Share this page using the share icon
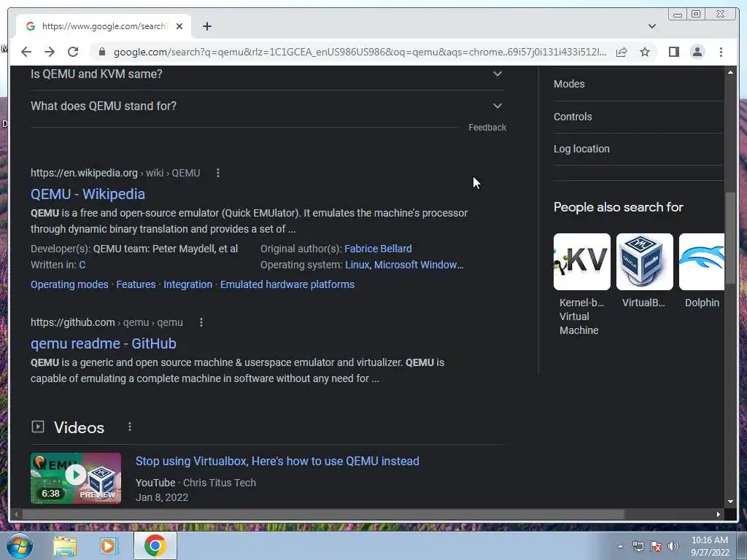Viewport: 747px width, 560px height. 622,52
